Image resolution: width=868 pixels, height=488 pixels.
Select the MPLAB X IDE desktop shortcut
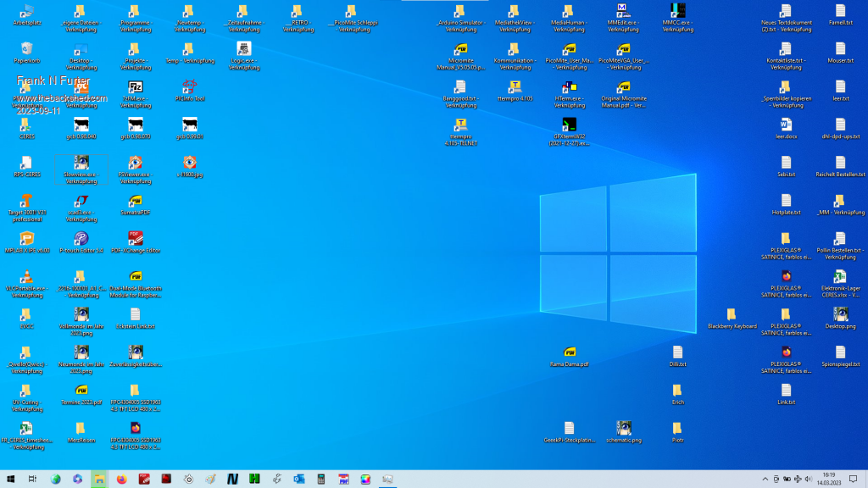coord(26,239)
